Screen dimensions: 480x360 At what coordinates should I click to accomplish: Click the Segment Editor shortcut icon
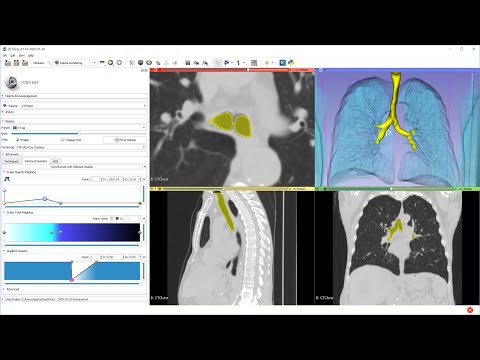pyautogui.click(x=175, y=63)
